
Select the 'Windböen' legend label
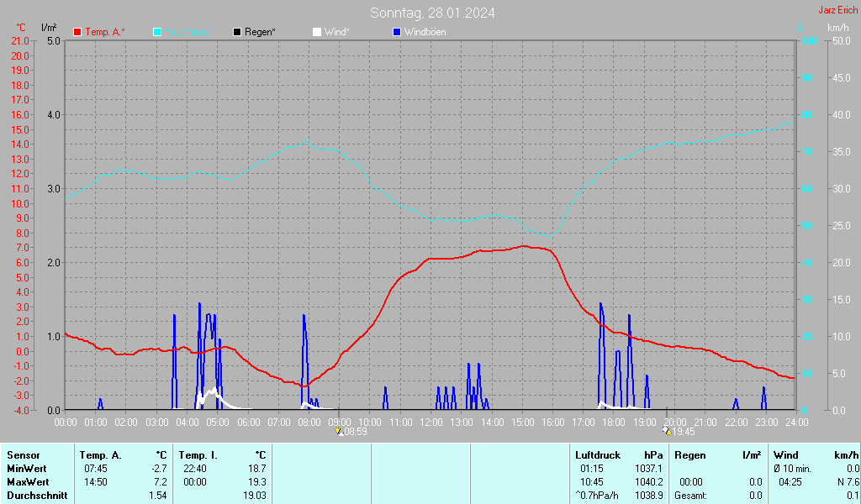(425, 33)
